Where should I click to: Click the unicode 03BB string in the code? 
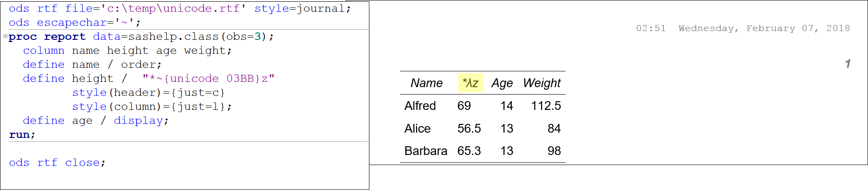coord(209,79)
